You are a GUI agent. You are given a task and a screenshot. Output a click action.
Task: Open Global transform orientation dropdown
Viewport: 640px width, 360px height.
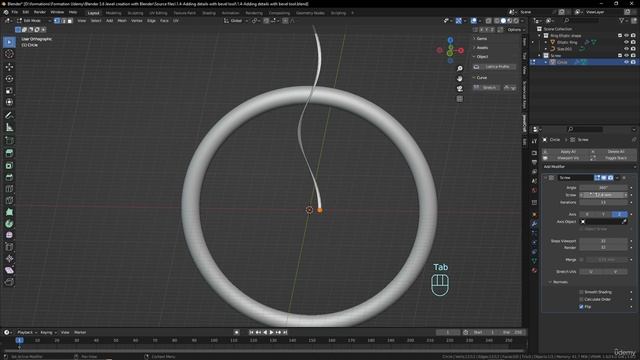click(236, 20)
